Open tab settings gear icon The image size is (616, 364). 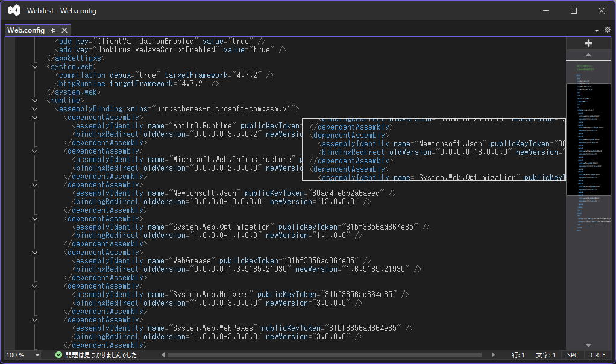point(608,30)
